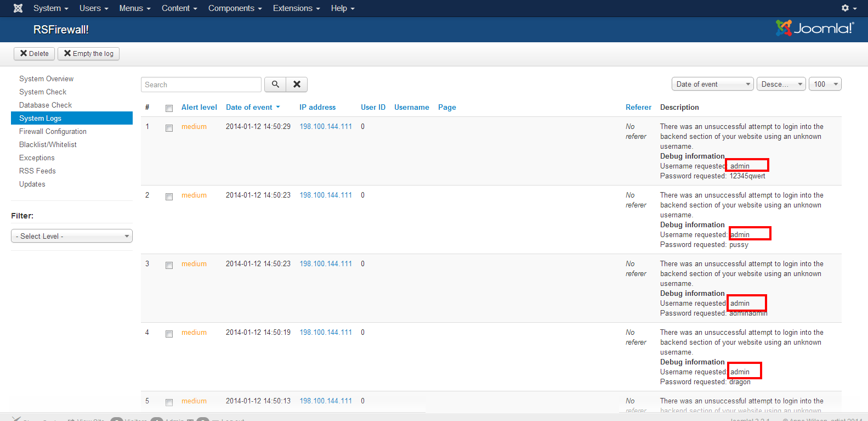Click date 2014-01-12 14:50:13
Screen dimensions: 868x421
258,401
